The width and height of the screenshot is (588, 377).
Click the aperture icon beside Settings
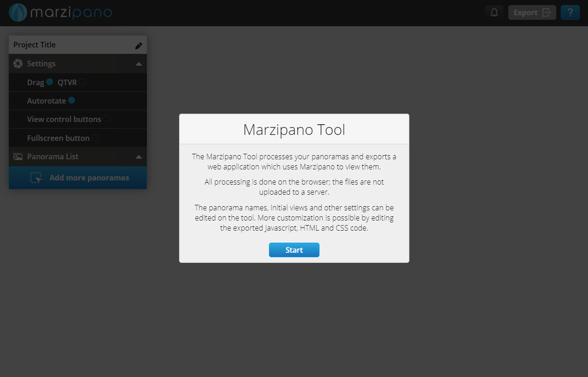tap(18, 64)
